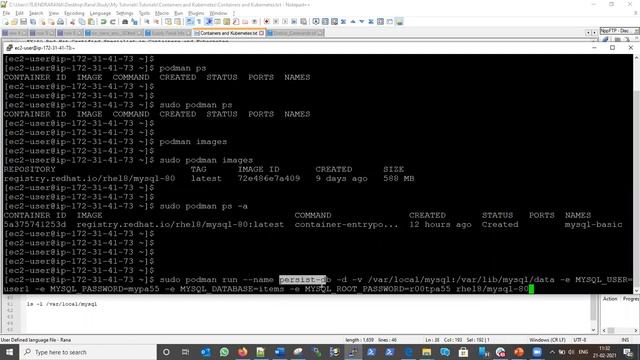640x360 pixels.
Task: Click the Copy toolbar icon
Action: tap(82, 22)
